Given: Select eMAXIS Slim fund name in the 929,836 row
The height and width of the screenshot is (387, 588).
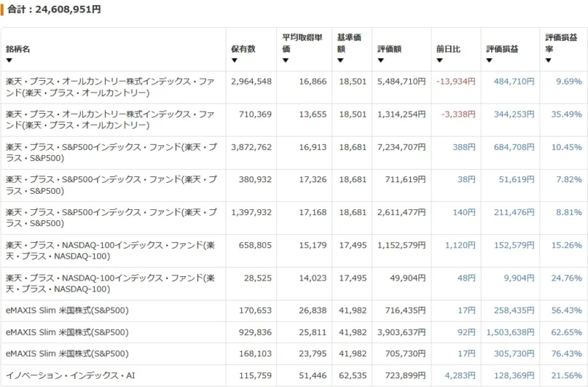Looking at the screenshot, I should coord(67,333).
